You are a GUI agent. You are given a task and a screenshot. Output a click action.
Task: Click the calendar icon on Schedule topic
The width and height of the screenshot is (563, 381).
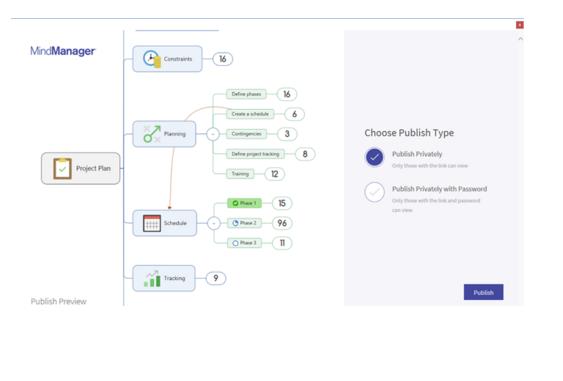coord(152,223)
